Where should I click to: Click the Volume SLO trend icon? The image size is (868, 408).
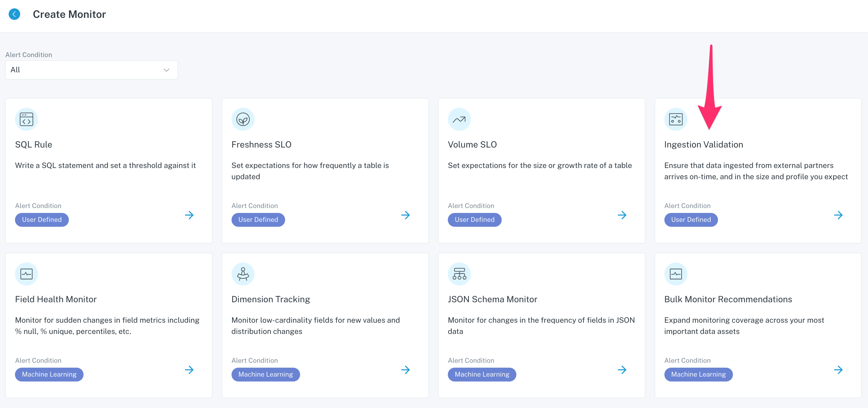pos(459,119)
